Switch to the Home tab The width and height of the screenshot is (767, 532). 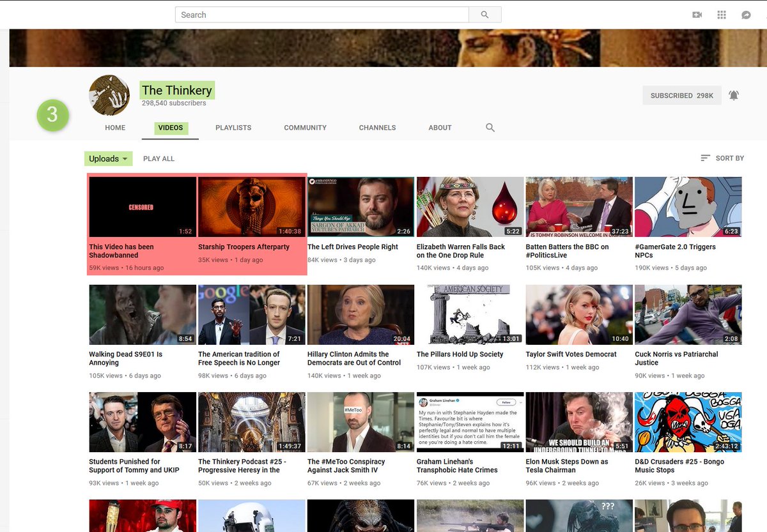pyautogui.click(x=115, y=128)
